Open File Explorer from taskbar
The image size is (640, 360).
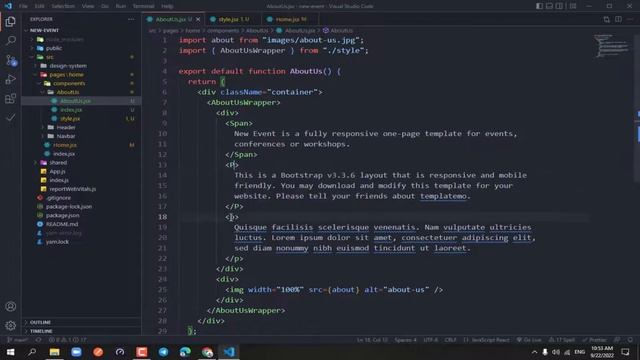click(54, 352)
